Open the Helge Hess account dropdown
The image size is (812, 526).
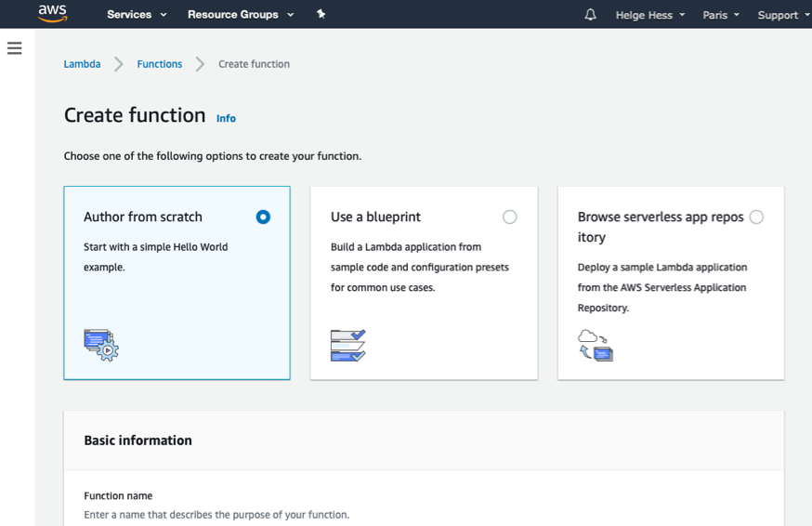point(650,15)
